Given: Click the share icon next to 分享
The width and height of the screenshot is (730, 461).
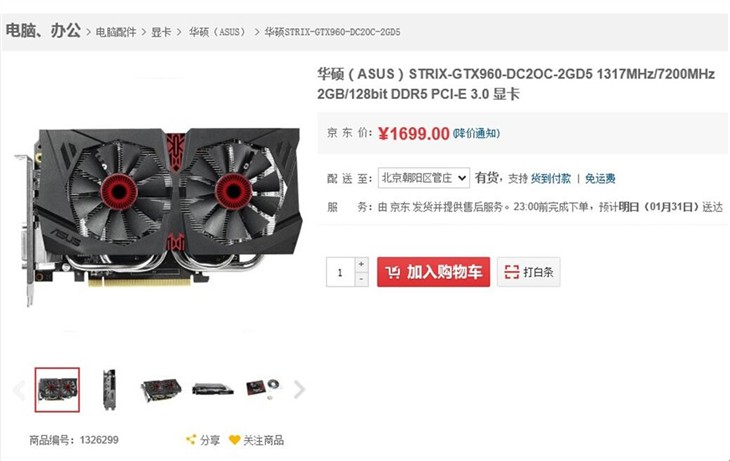Looking at the screenshot, I should 191,439.
